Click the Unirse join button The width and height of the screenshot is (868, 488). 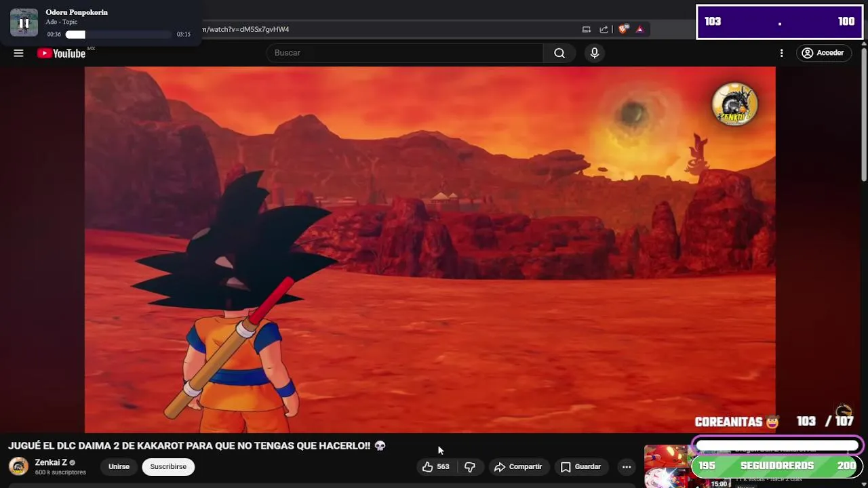click(x=119, y=466)
